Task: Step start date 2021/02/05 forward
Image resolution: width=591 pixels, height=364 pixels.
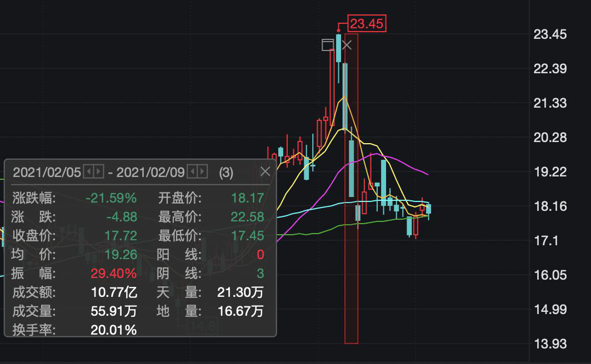Action: (x=99, y=172)
